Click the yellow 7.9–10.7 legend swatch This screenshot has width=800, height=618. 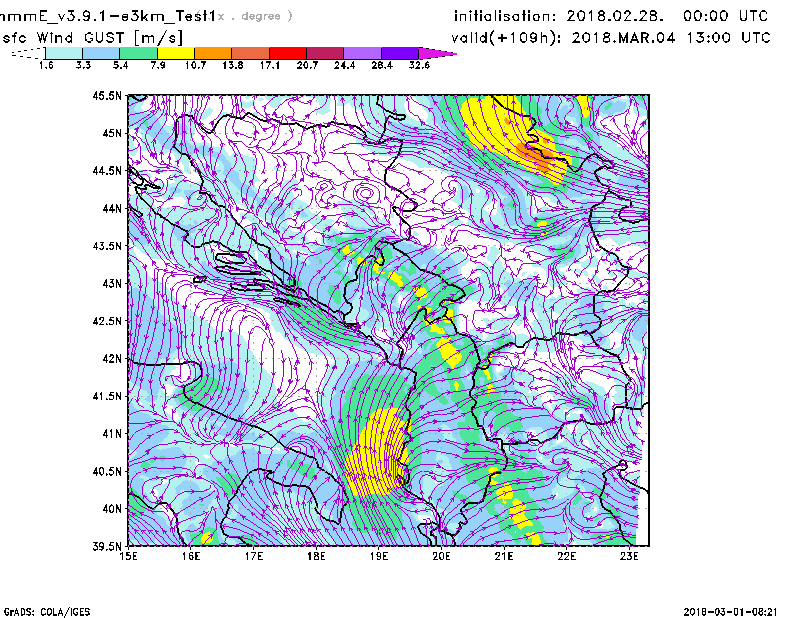(176, 53)
